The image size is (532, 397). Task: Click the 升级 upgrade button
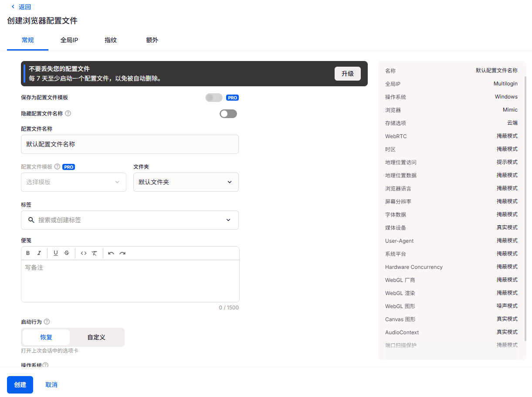point(348,74)
